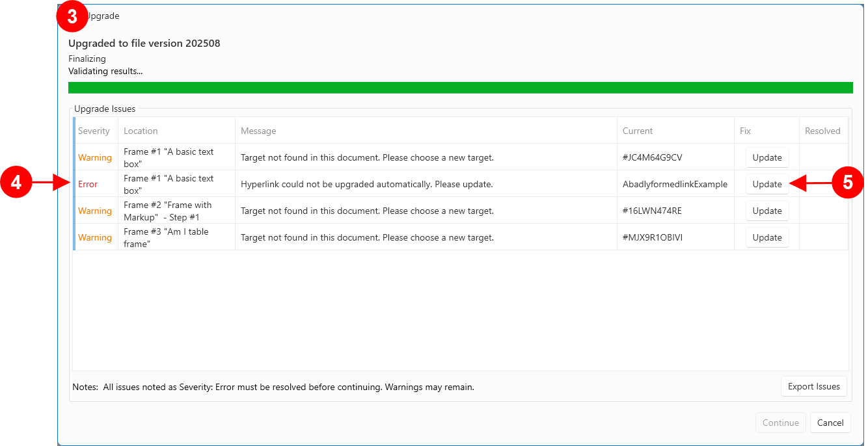Click the Location column header
Screen dimensions: 868x446
click(x=141, y=131)
